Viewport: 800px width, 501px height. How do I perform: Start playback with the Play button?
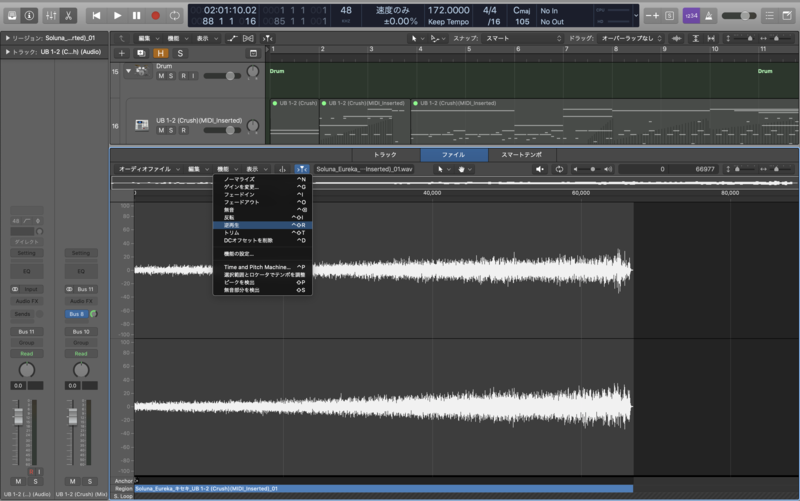point(117,16)
